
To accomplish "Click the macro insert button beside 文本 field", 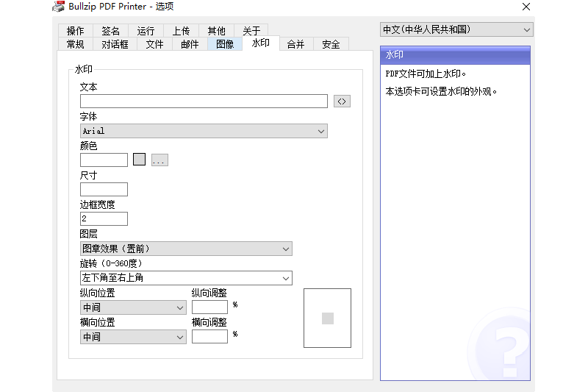I will 342,101.
